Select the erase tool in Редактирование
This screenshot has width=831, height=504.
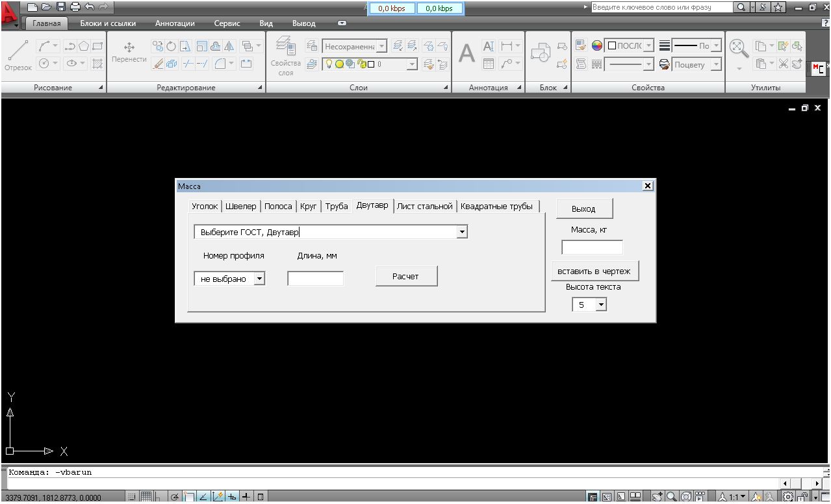coord(158,63)
